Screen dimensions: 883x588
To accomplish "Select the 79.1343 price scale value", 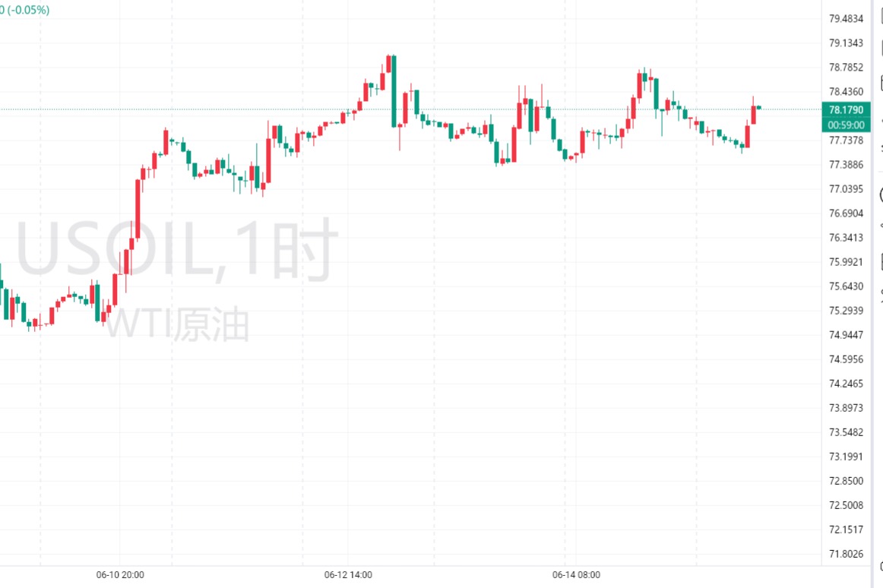I will 846,43.
